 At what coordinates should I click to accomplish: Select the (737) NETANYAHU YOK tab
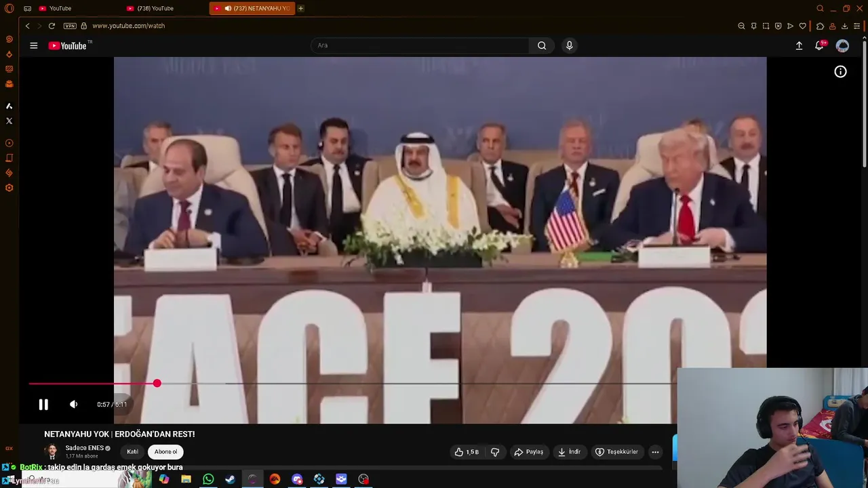[x=252, y=8]
